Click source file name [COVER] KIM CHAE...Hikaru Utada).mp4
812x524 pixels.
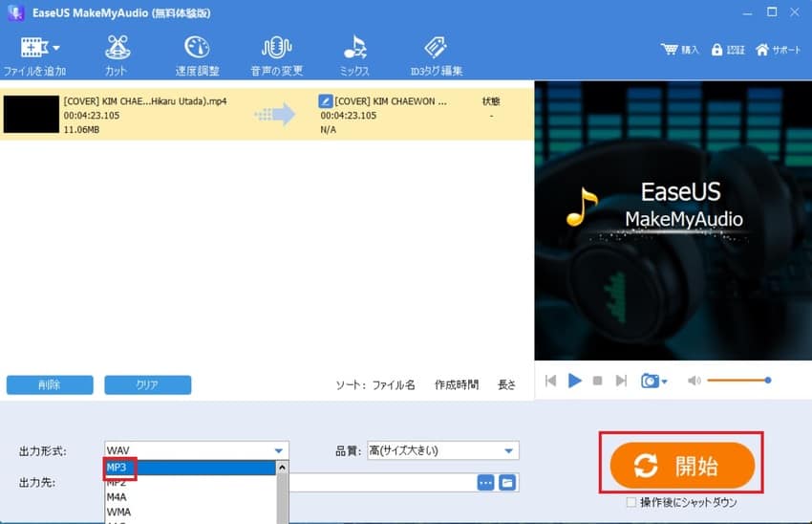[x=145, y=101]
